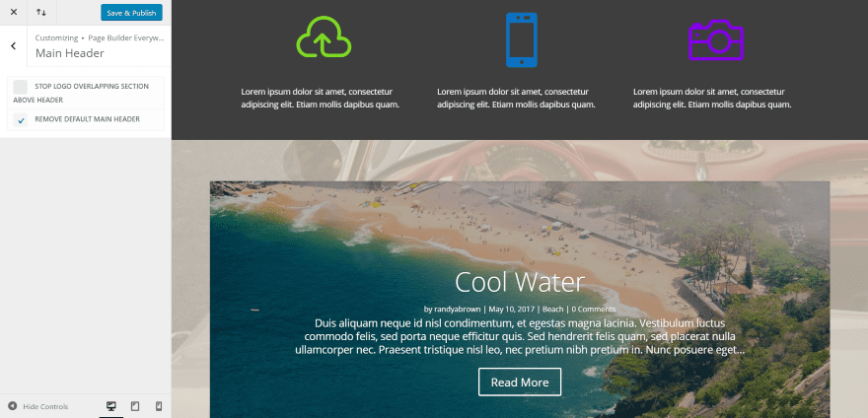868x418 pixels.
Task: Click the Save & Publish button
Action: point(131,13)
